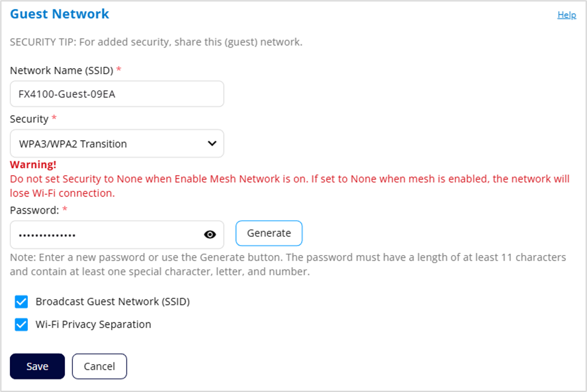This screenshot has width=587, height=392.
Task: Click the Network Name (SSID) label
Action: 62,70
